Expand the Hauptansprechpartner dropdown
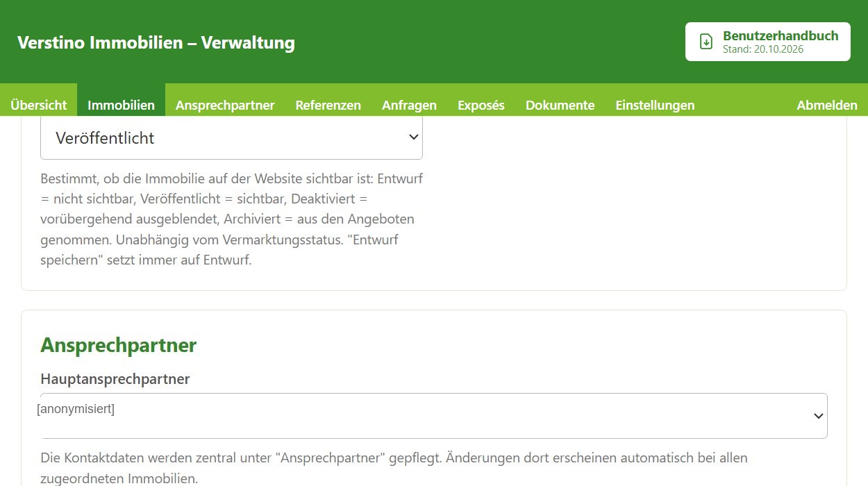This screenshot has height=486, width=868. (434, 416)
